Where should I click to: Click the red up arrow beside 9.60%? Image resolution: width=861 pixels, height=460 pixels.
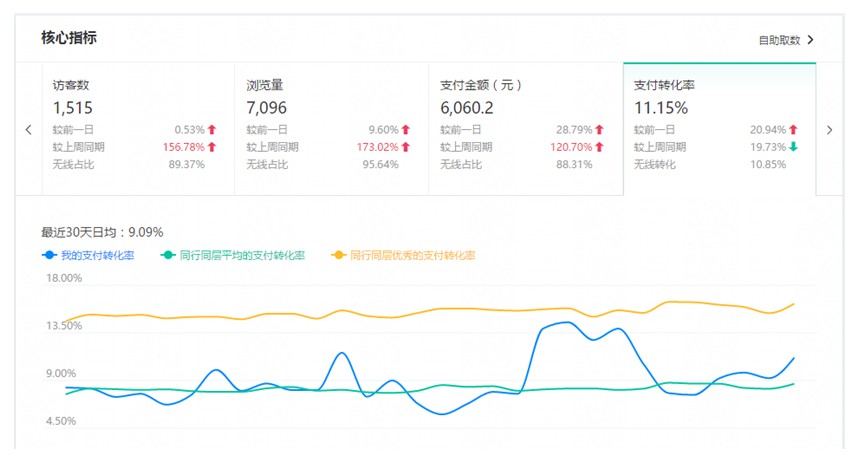[x=406, y=130]
